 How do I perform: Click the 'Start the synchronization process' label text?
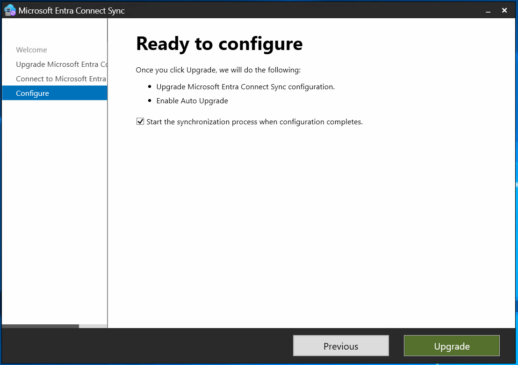(254, 122)
